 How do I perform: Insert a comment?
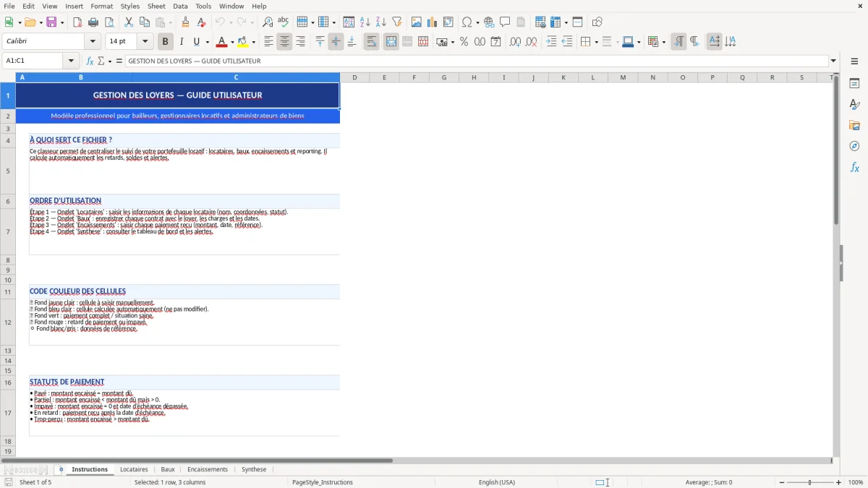505,22
